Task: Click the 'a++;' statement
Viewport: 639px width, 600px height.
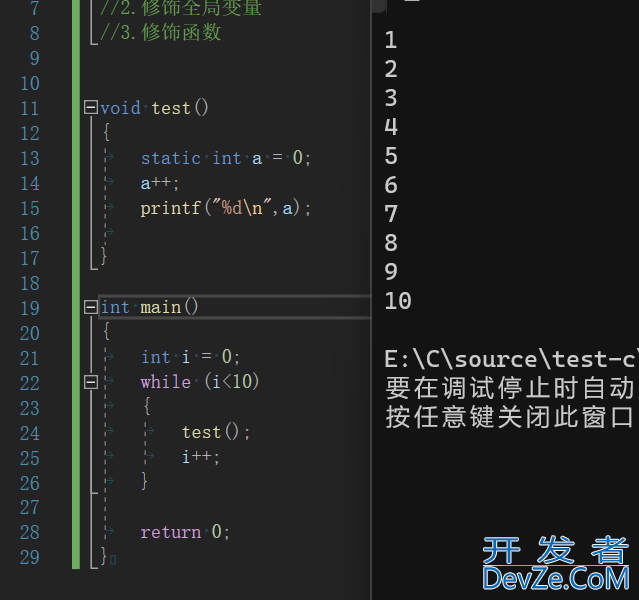Action: (160, 183)
